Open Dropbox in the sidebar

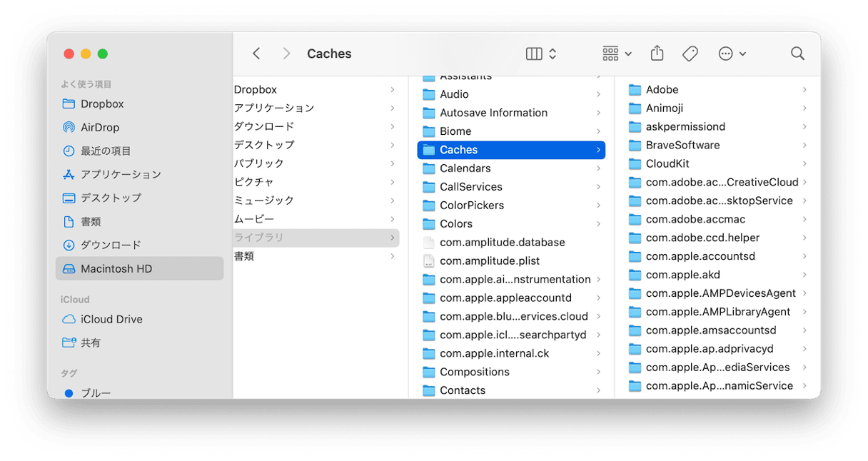pos(139,103)
